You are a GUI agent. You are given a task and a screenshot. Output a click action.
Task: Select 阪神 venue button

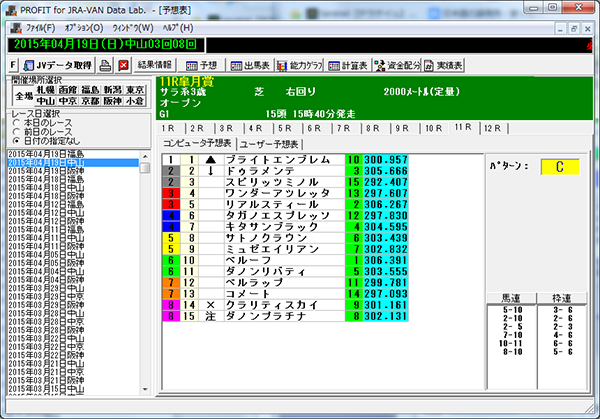pos(112,101)
